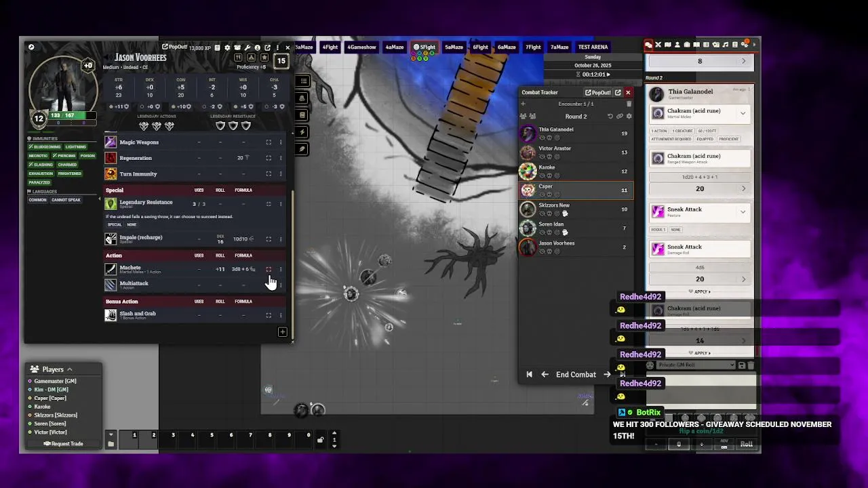Toggle CON saving throw proficiency dot
The width and height of the screenshot is (868, 488).
tap(174, 106)
